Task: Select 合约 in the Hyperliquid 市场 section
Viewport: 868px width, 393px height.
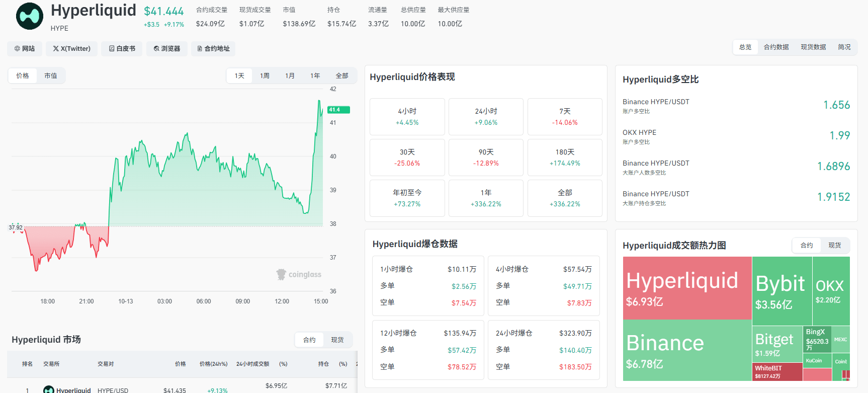Action: (x=309, y=340)
